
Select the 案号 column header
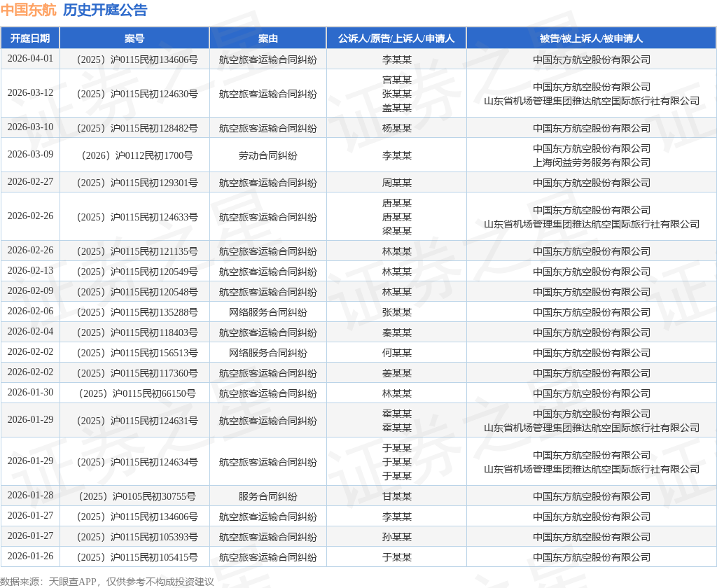[134, 38]
